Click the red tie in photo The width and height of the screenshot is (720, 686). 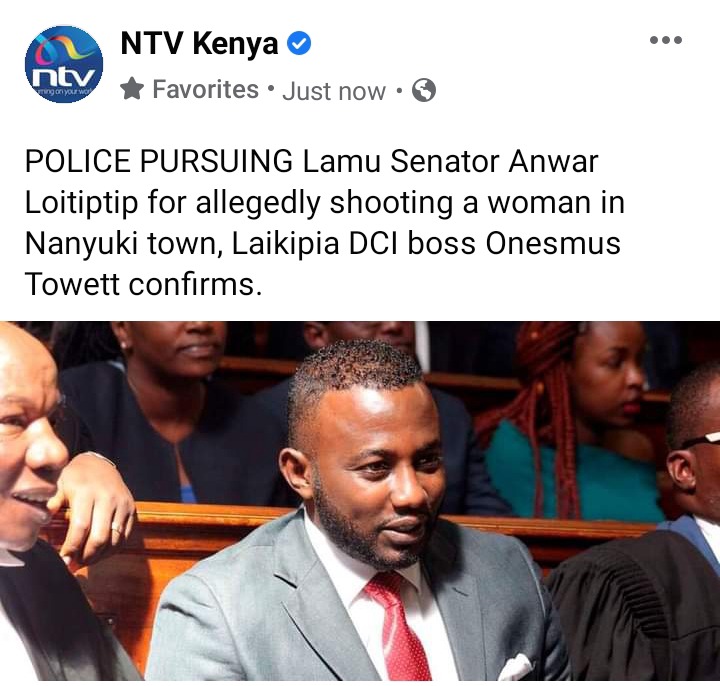pos(398,625)
